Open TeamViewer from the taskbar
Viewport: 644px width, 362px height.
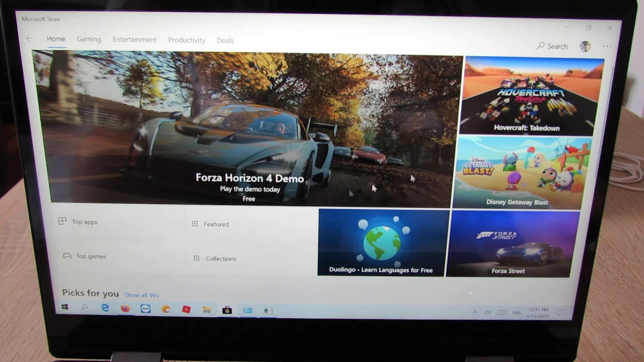tap(145, 309)
